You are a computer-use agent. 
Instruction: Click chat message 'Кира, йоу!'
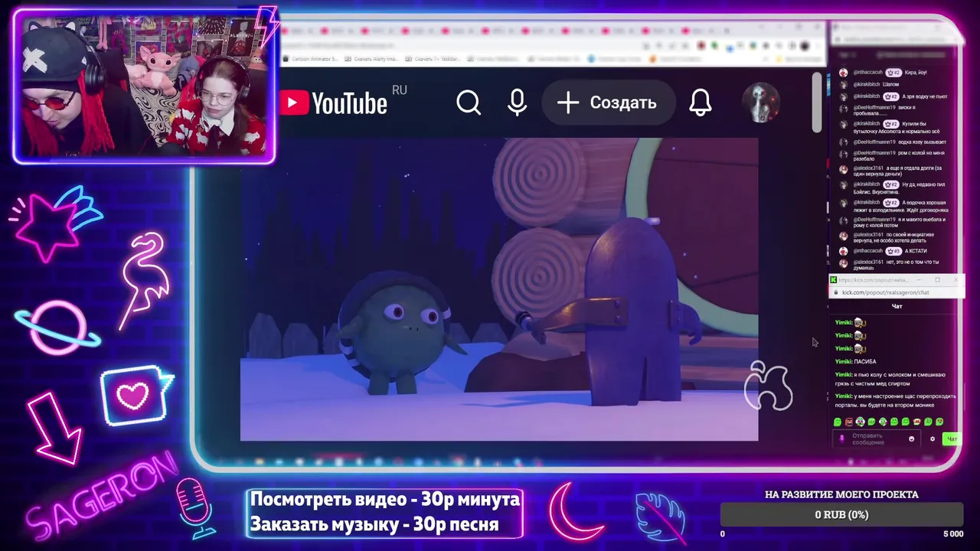[x=916, y=72]
